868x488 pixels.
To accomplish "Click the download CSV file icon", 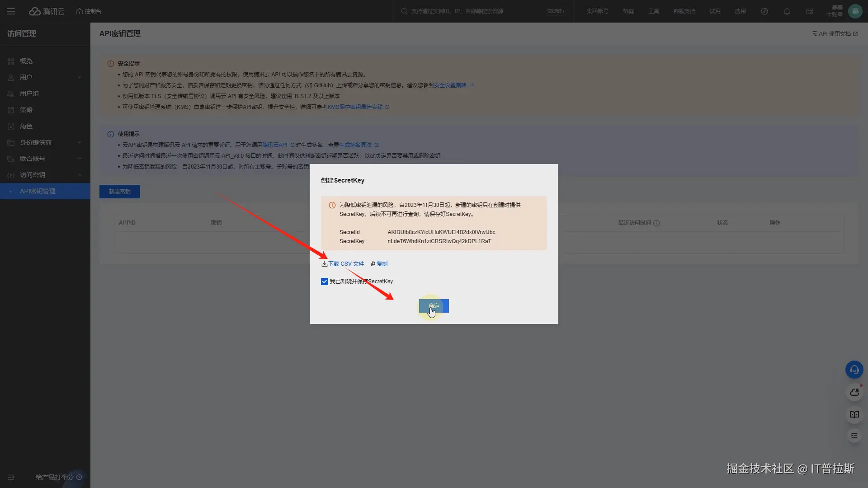I will [x=324, y=264].
